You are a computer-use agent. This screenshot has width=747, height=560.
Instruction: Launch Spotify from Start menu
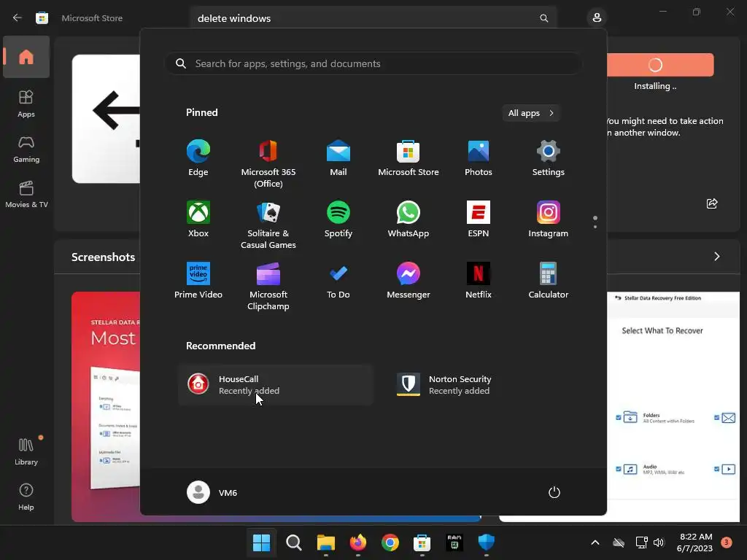pyautogui.click(x=338, y=219)
